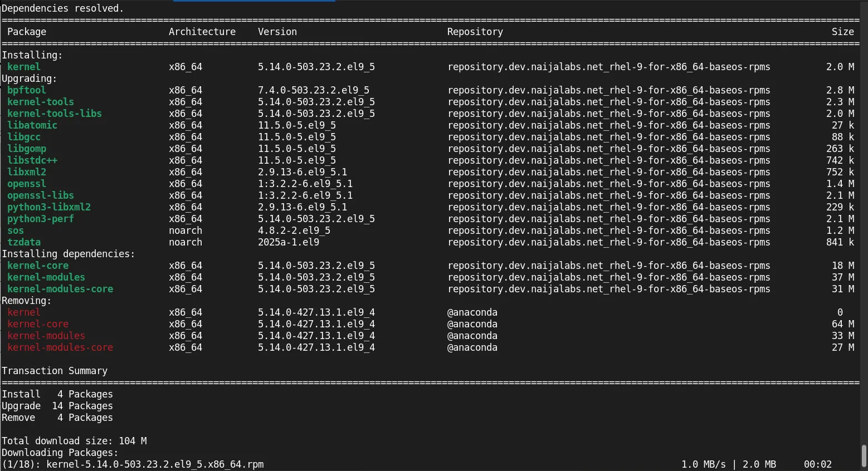Click the '00:02' remaining time value
The image size is (868, 471).
(818, 464)
